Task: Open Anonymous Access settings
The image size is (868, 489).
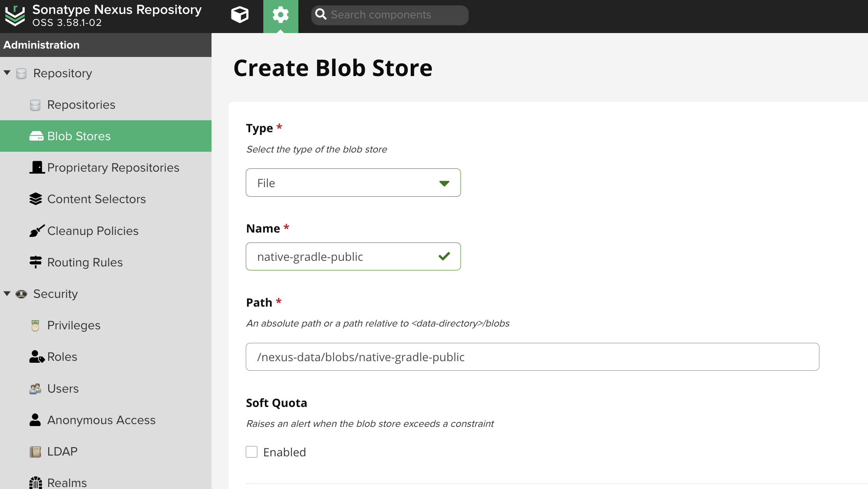Action: point(101,420)
